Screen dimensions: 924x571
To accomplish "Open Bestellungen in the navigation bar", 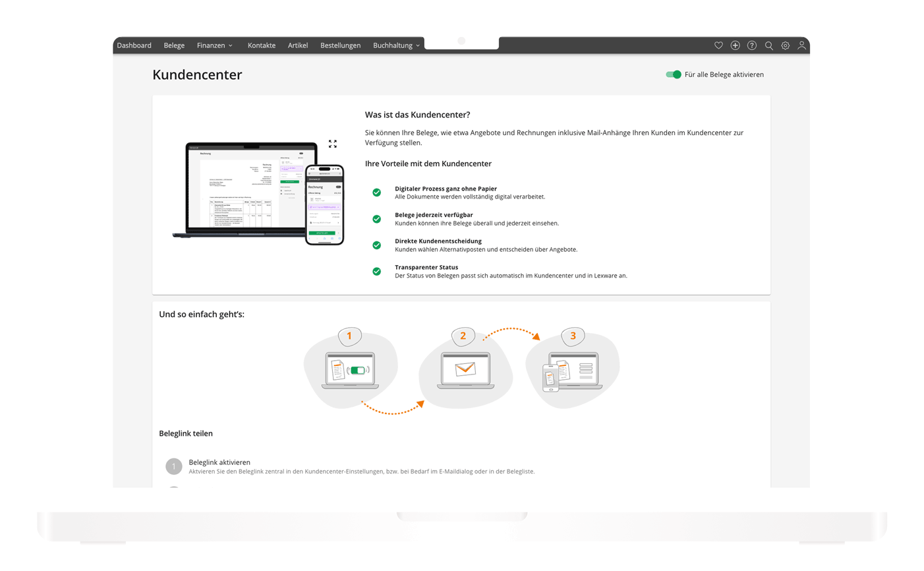I will coord(340,45).
